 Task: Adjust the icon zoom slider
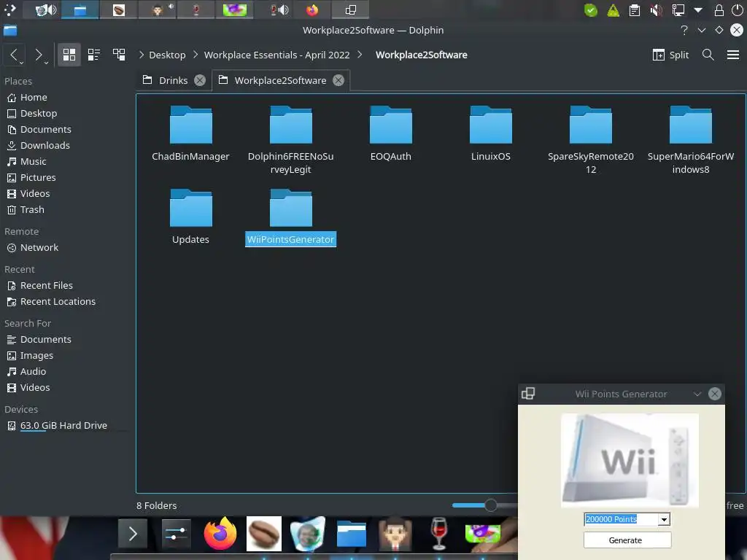click(491, 505)
